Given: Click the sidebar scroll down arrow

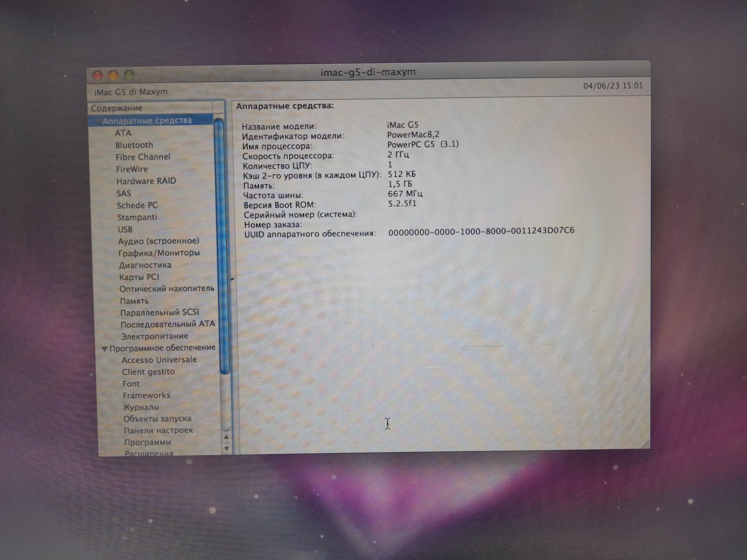Looking at the screenshot, I should tap(227, 448).
